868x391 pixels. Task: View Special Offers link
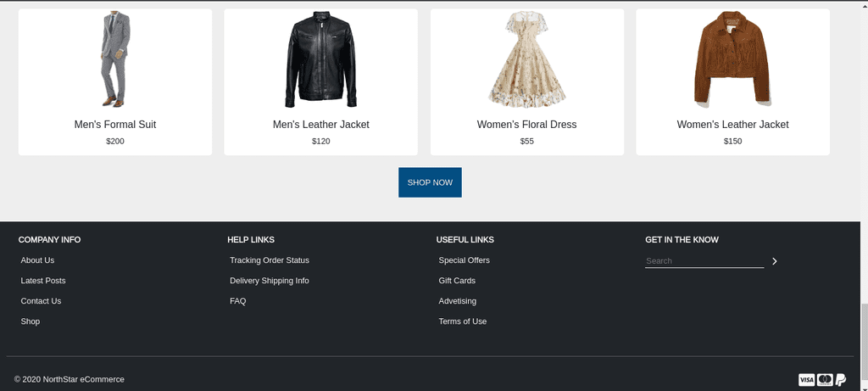pyautogui.click(x=465, y=260)
